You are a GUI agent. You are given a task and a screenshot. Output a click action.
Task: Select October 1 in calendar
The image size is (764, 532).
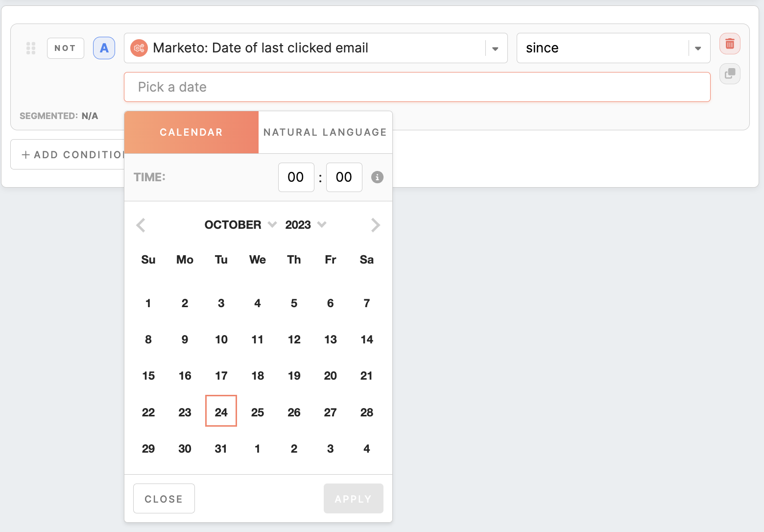pyautogui.click(x=148, y=303)
